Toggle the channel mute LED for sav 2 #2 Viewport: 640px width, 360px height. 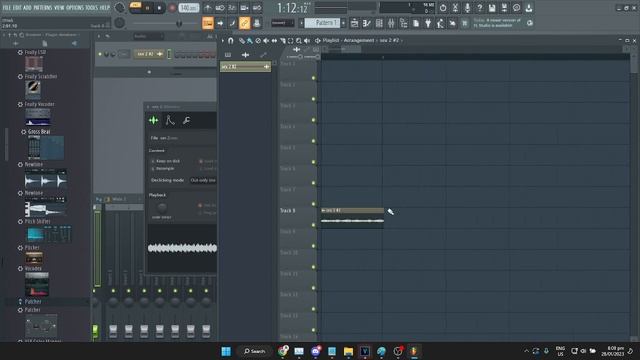(x=100, y=54)
